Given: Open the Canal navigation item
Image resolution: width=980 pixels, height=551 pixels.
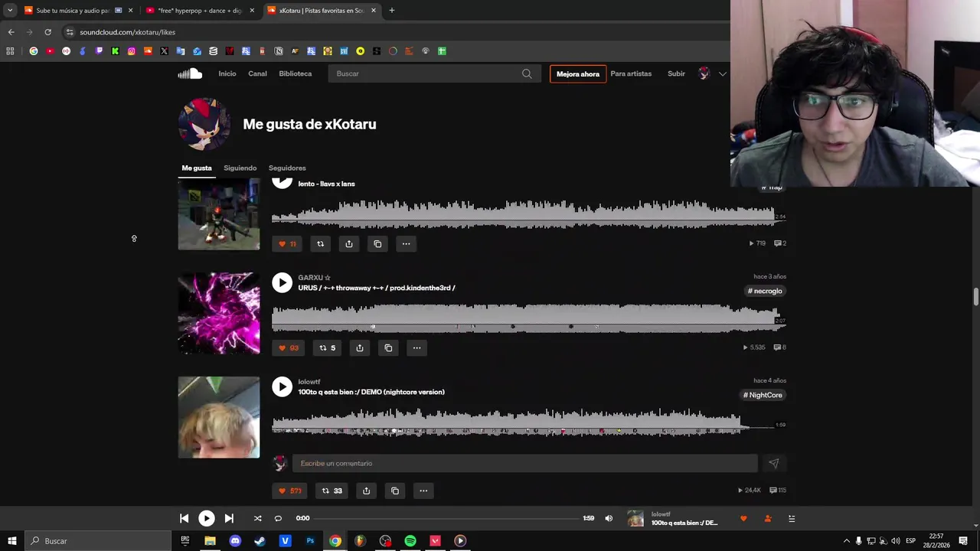Looking at the screenshot, I should pyautogui.click(x=257, y=73).
